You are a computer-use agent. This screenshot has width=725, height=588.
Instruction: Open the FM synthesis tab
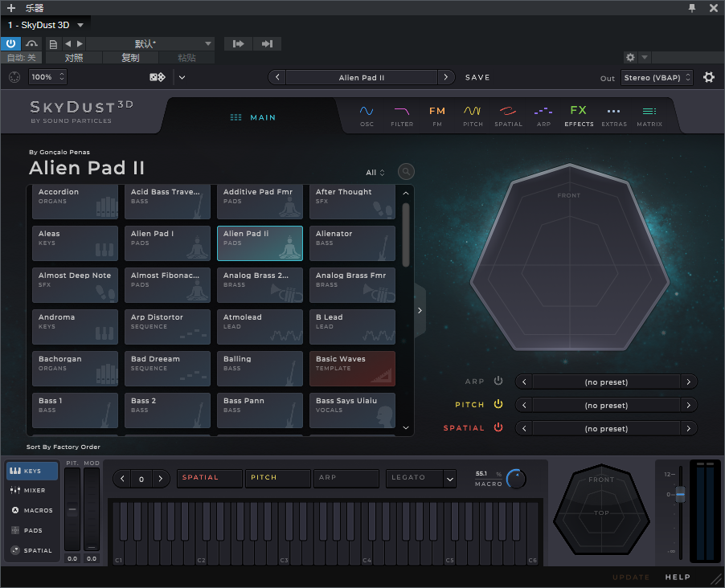click(x=437, y=116)
